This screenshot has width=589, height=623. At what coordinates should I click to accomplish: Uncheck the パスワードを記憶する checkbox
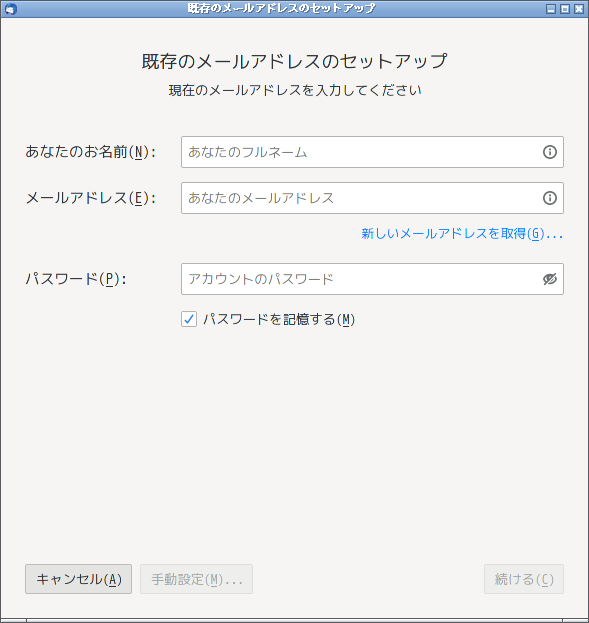point(189,319)
